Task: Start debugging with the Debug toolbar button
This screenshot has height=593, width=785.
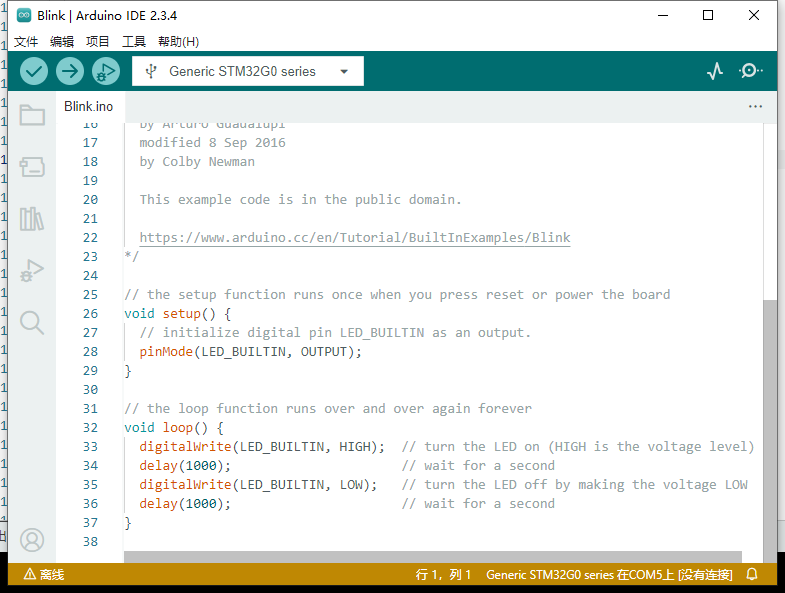Action: [x=106, y=71]
